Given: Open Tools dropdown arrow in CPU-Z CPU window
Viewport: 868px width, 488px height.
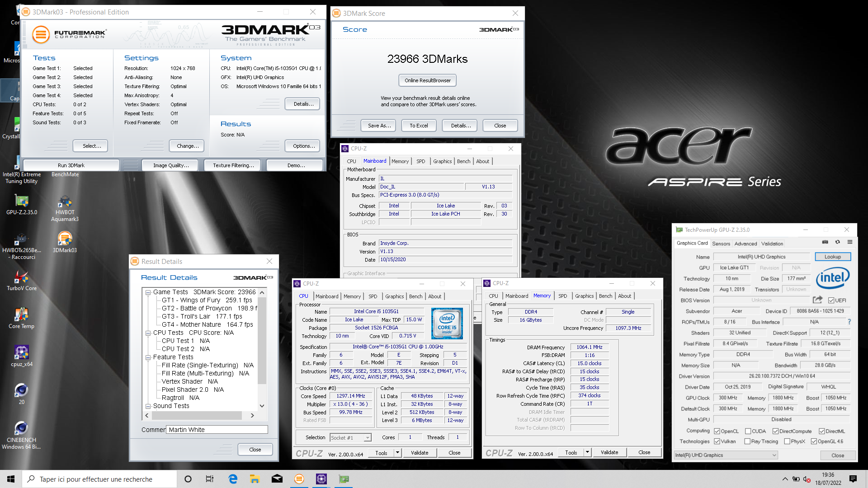Looking at the screenshot, I should (397, 452).
